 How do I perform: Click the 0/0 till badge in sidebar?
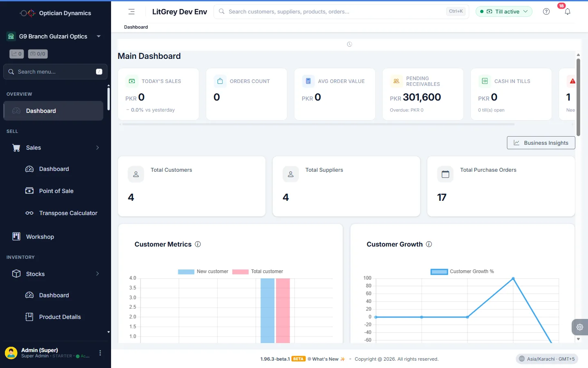38,54
